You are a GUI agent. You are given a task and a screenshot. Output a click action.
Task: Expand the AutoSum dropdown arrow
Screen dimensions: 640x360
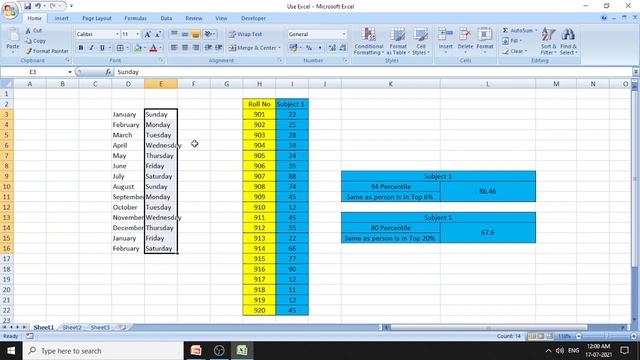536,31
